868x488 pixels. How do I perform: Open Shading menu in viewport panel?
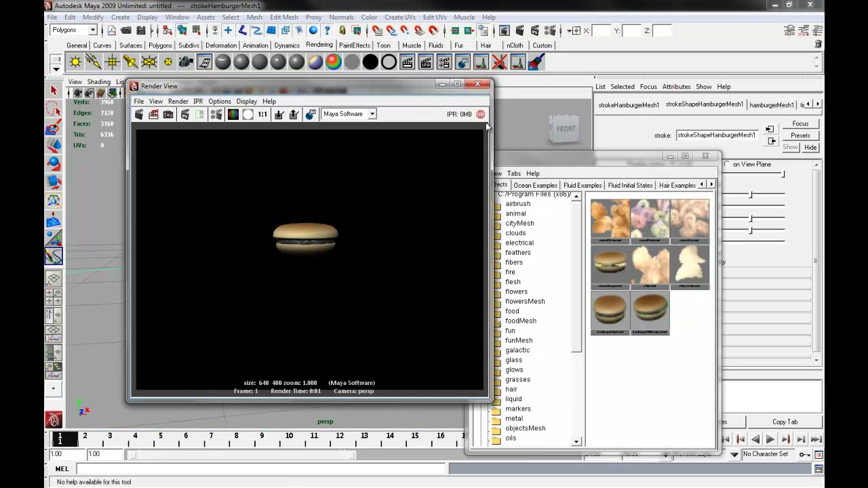[98, 82]
